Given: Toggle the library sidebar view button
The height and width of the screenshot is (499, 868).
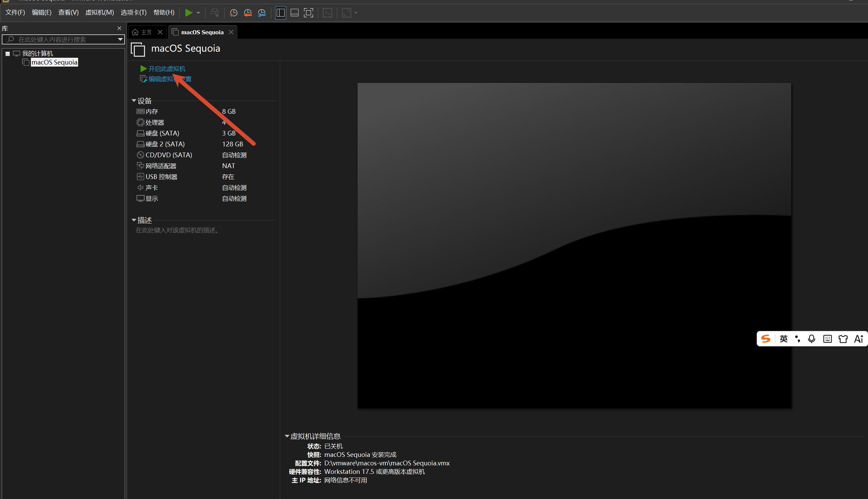Looking at the screenshot, I should point(281,13).
